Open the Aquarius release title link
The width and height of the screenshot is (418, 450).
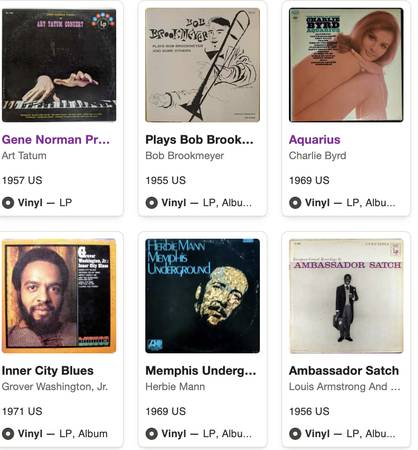pyautogui.click(x=315, y=139)
